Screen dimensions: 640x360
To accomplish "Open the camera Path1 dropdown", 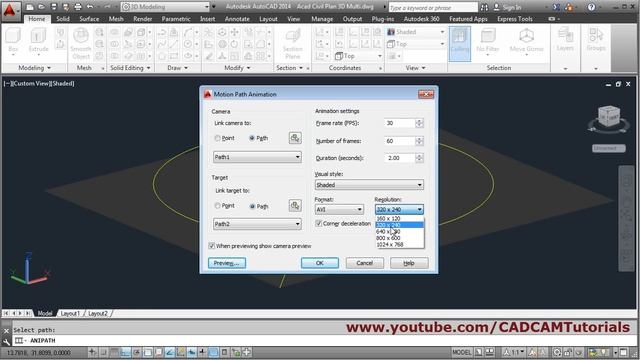I will 257,157.
